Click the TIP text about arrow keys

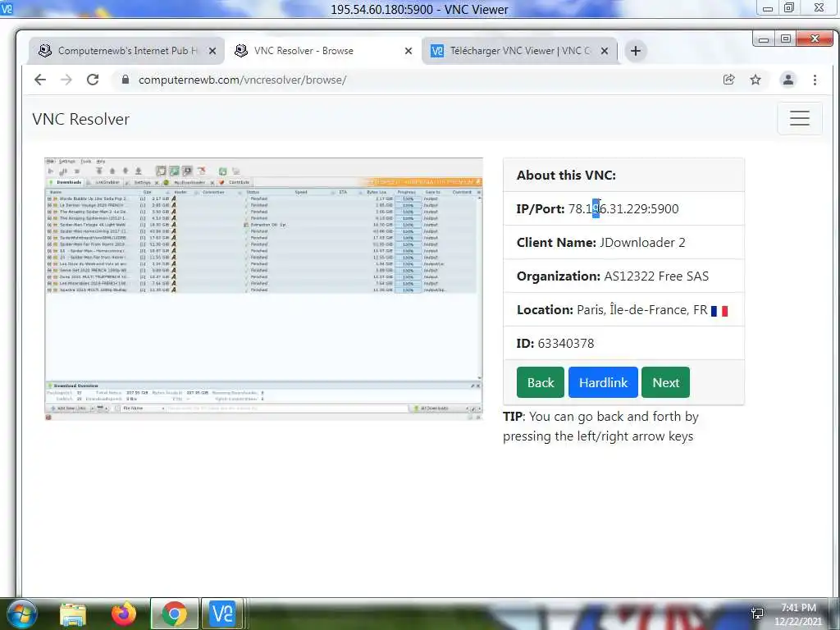600,427
